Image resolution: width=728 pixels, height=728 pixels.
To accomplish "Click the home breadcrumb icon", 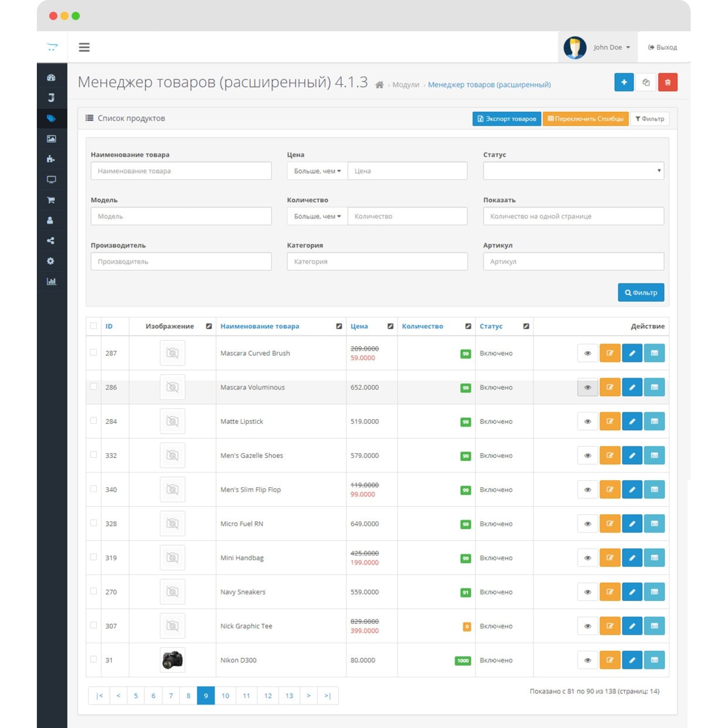I will coord(379,85).
